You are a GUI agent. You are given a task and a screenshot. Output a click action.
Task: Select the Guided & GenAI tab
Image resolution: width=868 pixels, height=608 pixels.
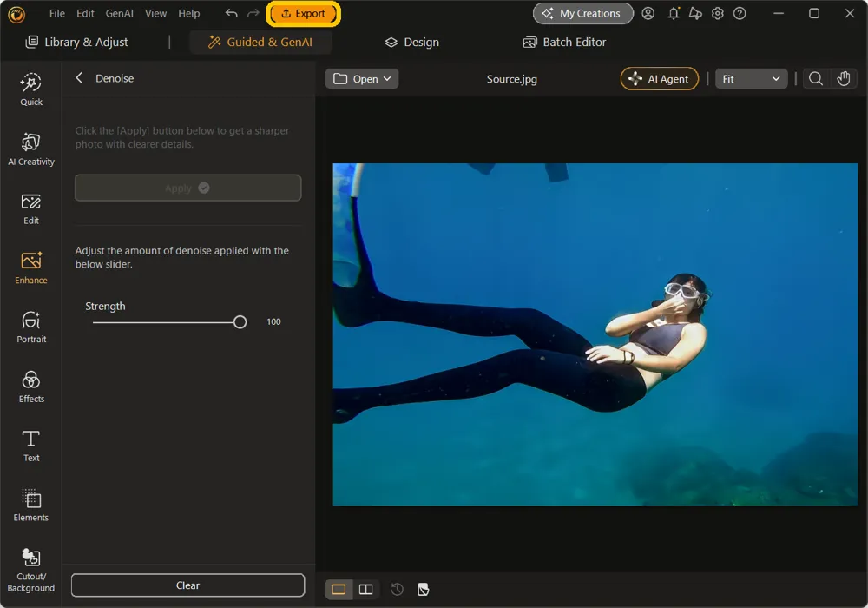[x=260, y=42]
